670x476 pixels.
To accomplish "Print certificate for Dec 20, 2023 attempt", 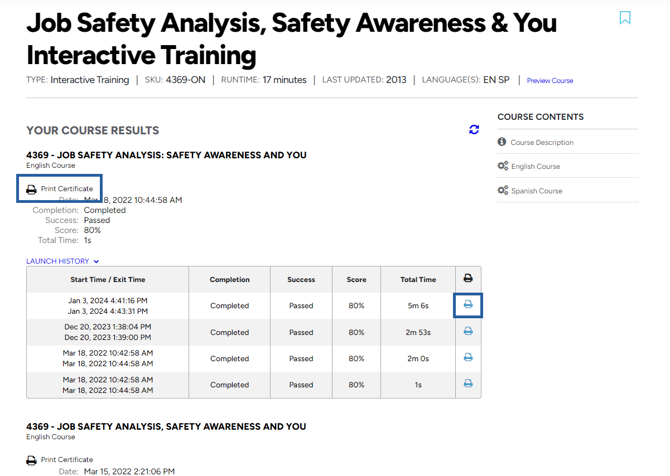I will point(468,332).
